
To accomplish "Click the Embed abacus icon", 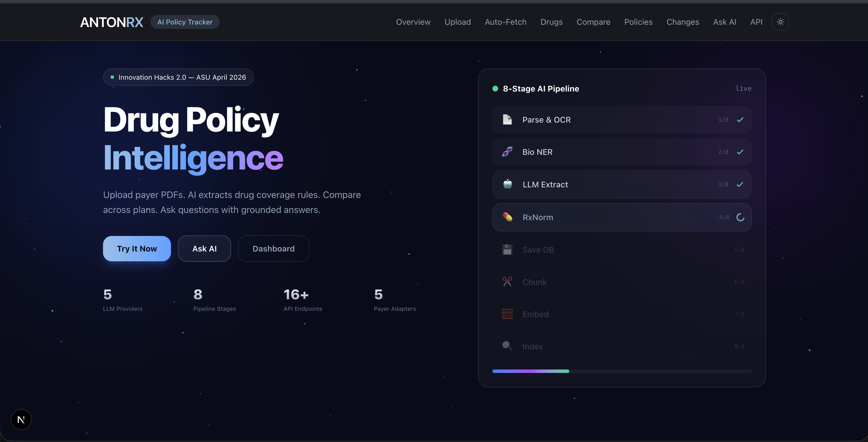I will (507, 314).
